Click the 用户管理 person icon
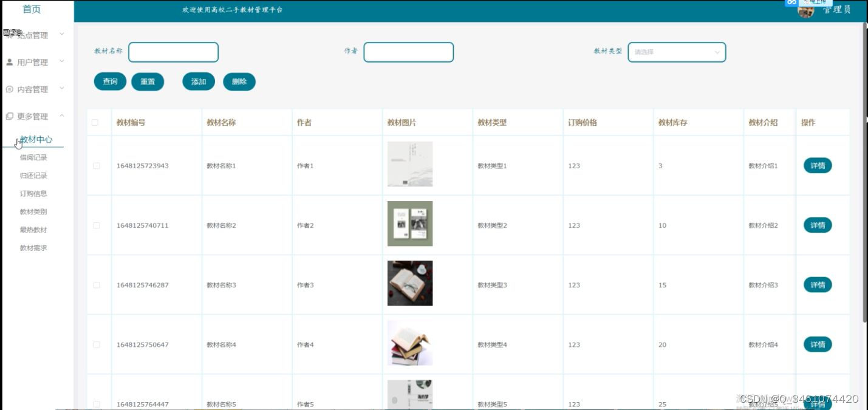 click(x=9, y=62)
